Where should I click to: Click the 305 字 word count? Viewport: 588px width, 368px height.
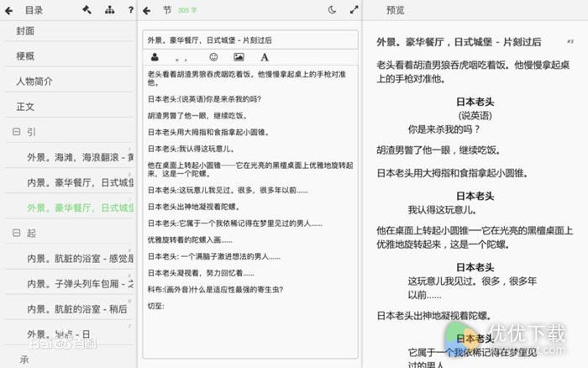187,11
